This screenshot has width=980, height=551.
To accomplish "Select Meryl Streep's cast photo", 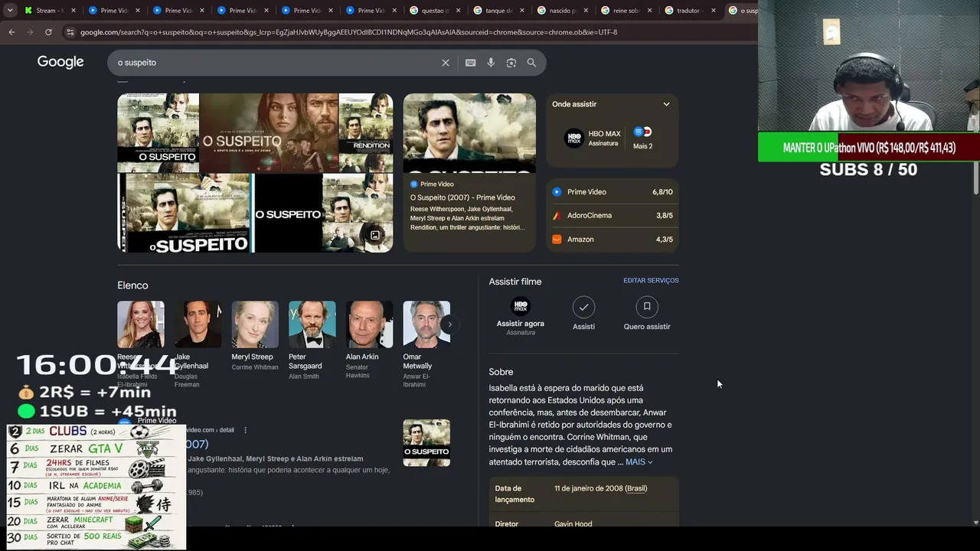I will 255,324.
